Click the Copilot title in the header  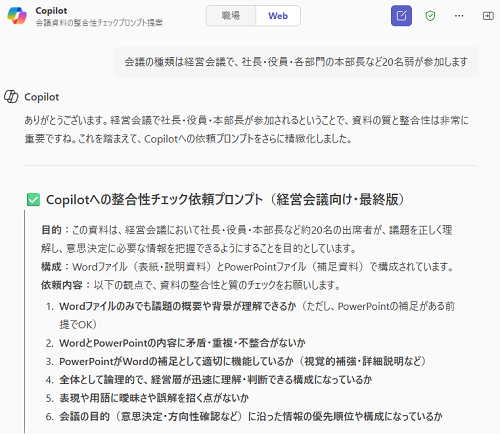coord(51,11)
